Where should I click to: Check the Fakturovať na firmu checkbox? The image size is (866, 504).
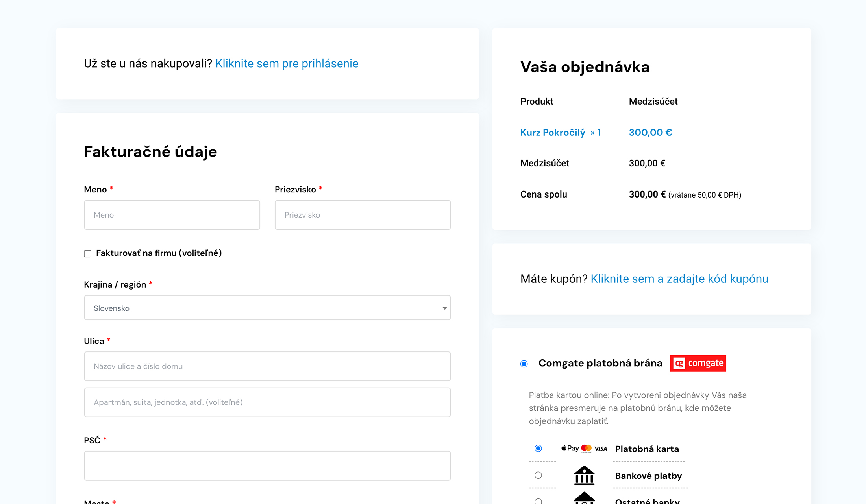pyautogui.click(x=88, y=253)
